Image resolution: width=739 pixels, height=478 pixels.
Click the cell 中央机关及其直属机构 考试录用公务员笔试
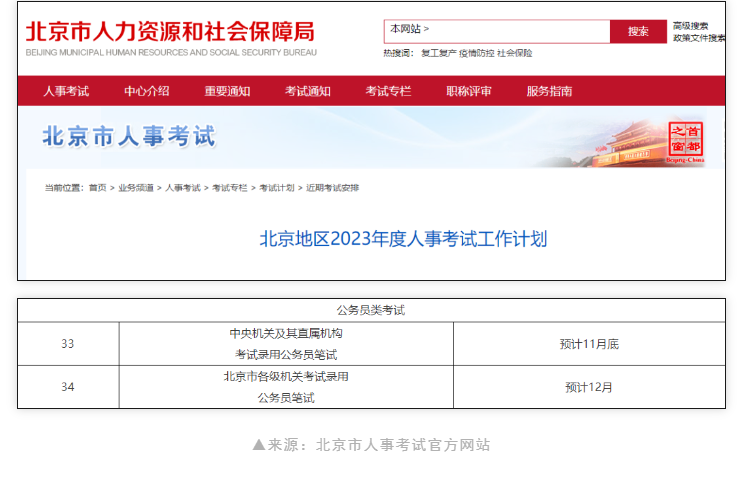coord(286,344)
